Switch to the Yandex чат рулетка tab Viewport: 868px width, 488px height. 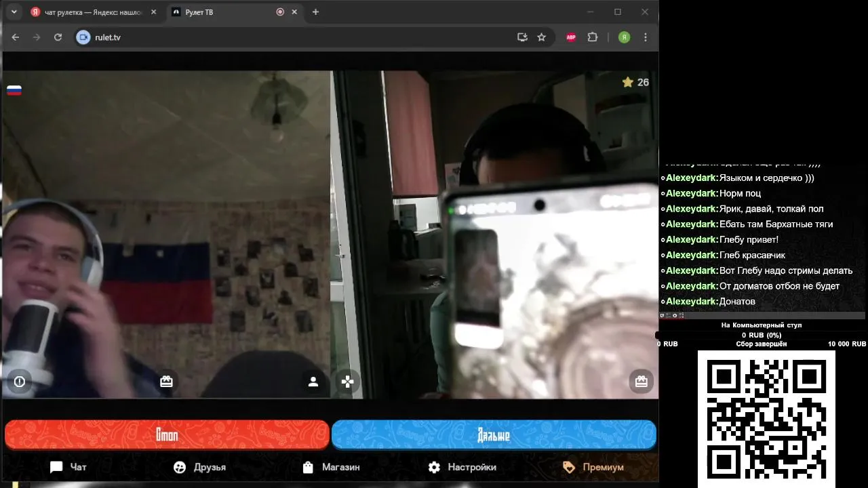click(x=94, y=12)
